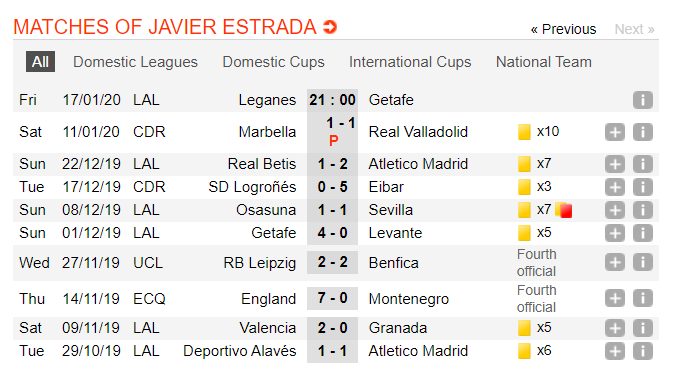Switch to Domestic Cups tab

[274, 62]
